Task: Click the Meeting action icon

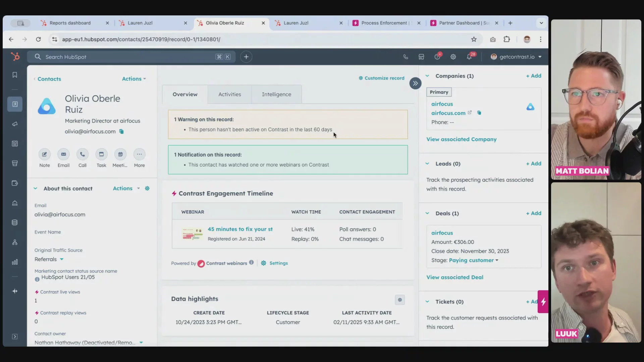Action: (120, 155)
